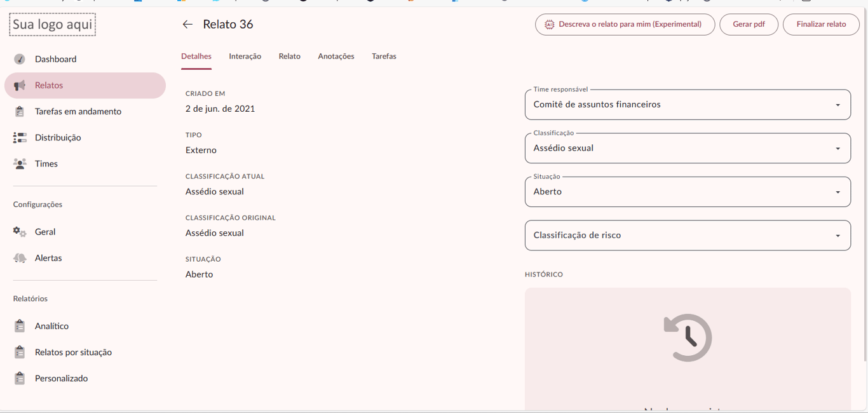Click the Finalizar relato button

(821, 24)
